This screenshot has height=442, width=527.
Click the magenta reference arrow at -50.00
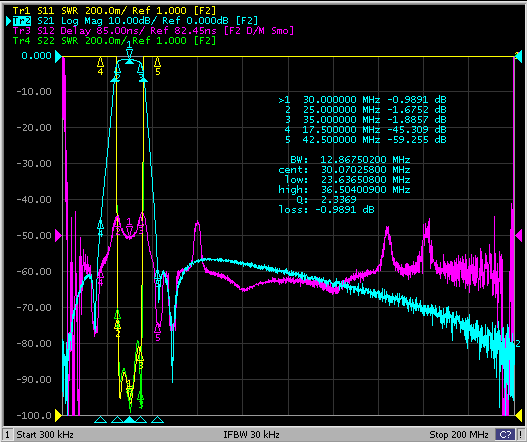[x=58, y=235]
